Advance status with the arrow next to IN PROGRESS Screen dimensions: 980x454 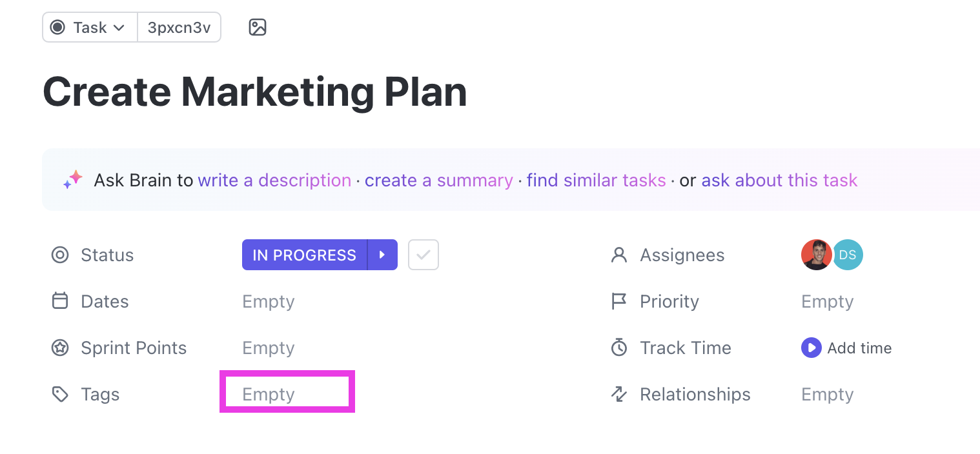point(383,255)
